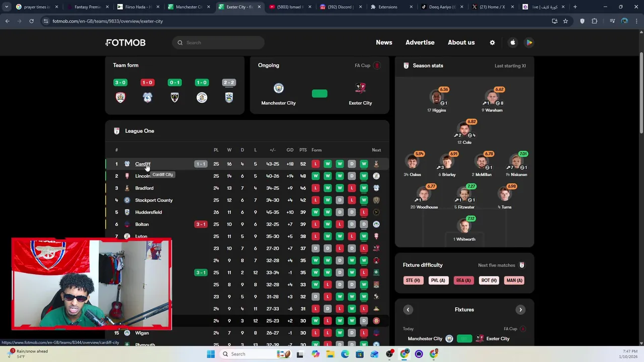
Task: Open the League One heading link
Action: click(140, 131)
